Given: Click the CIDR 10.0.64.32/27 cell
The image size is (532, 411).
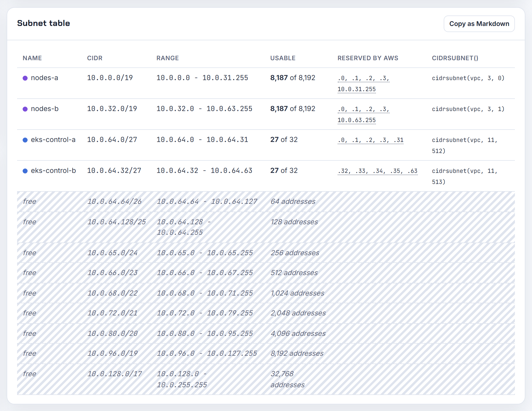Looking at the screenshot, I should (114, 171).
